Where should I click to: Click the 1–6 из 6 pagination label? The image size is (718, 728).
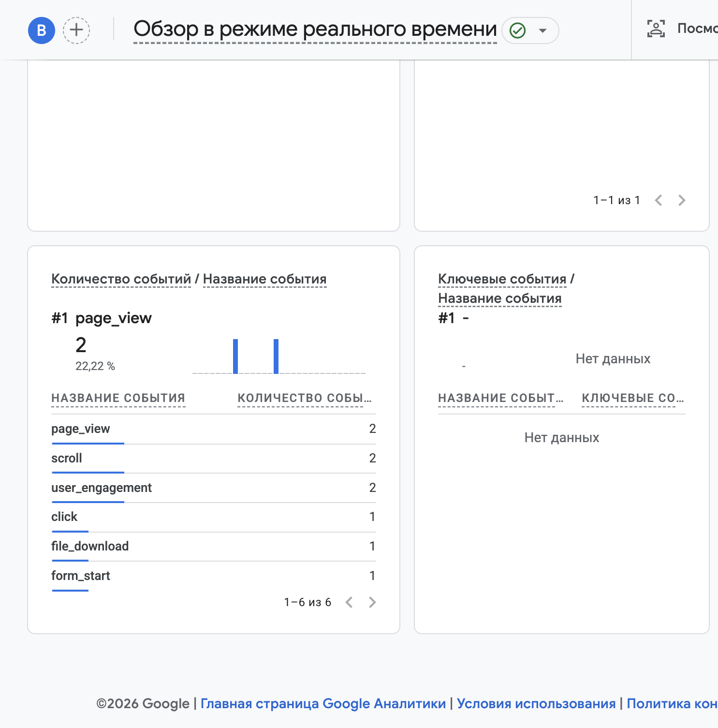pyautogui.click(x=308, y=602)
